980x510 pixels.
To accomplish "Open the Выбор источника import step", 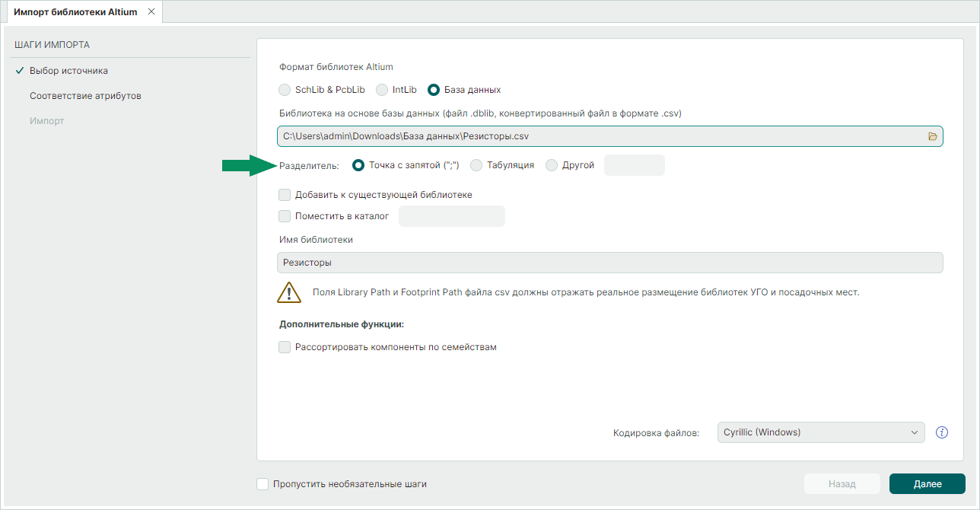I will [x=68, y=71].
